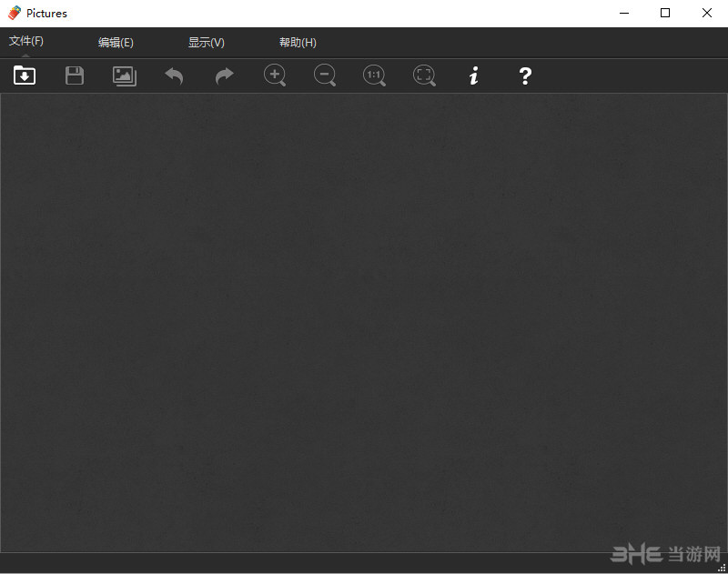Viewport: 728px width, 574px height.
Task: Minimize the Pictures window
Action: pos(624,13)
